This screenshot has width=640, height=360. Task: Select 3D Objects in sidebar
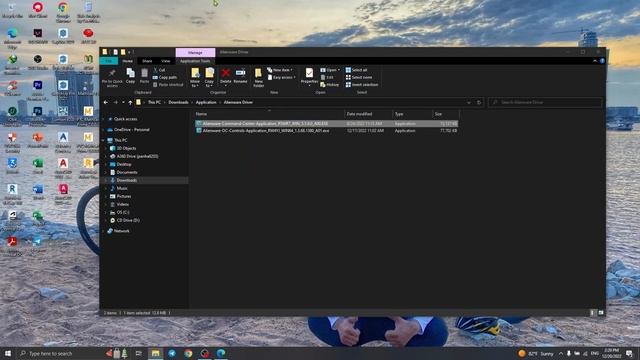126,148
